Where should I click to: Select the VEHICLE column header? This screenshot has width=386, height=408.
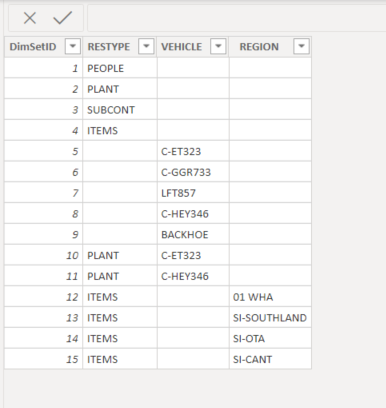(182, 47)
